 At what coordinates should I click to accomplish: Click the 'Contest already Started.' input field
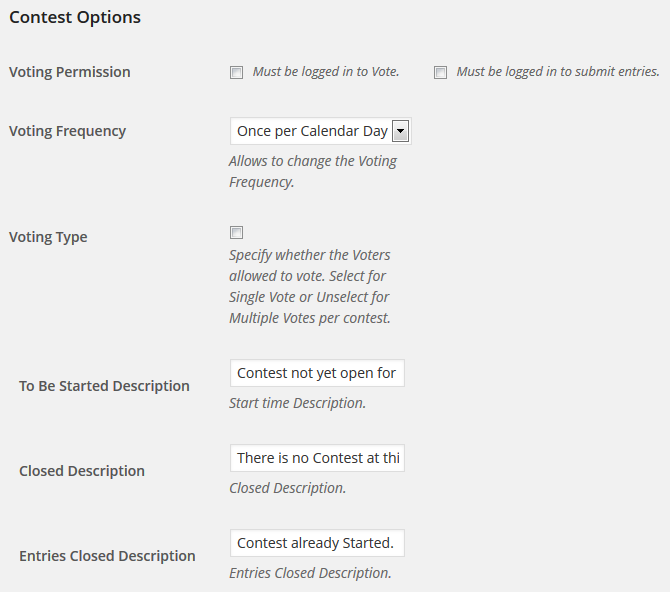(317, 543)
